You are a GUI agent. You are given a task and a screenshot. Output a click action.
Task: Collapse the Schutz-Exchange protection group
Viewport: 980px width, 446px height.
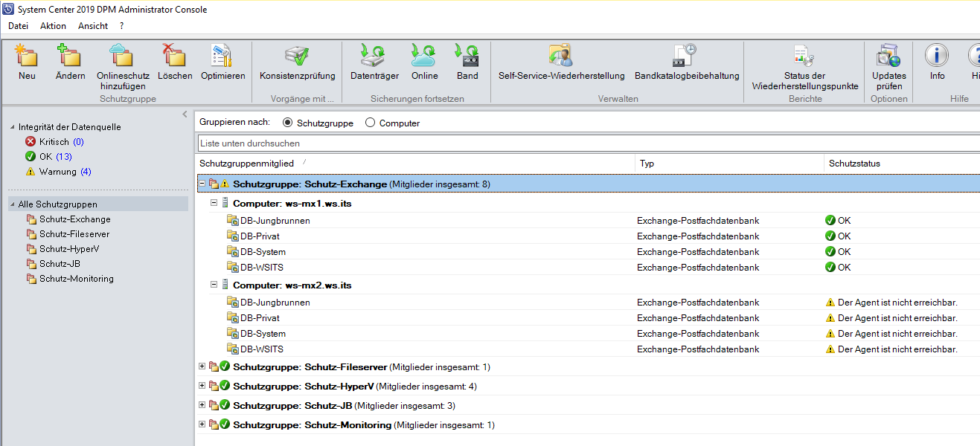[x=202, y=183]
